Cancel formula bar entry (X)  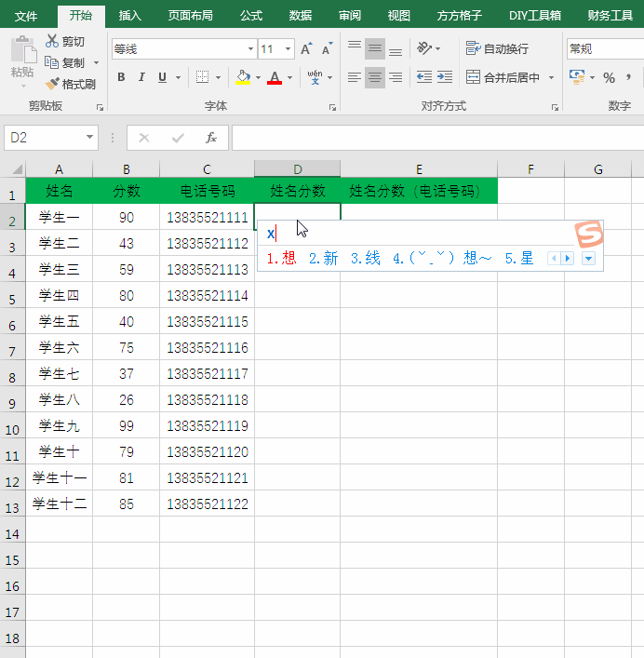click(144, 138)
